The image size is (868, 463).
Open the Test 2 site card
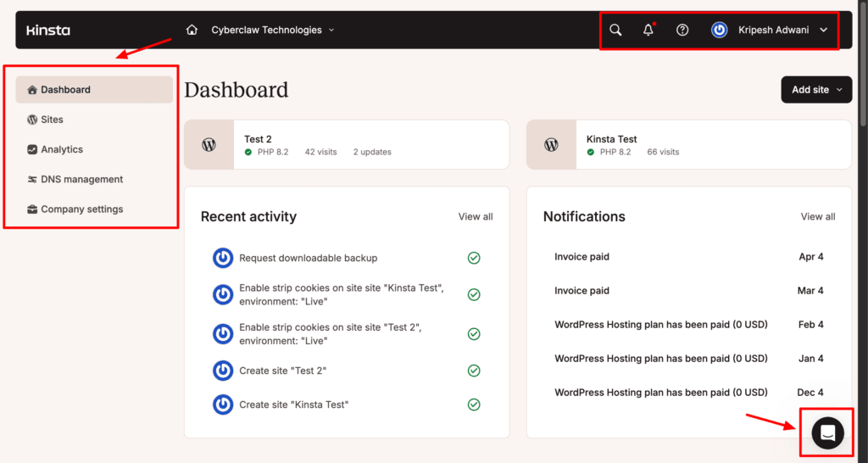[347, 144]
